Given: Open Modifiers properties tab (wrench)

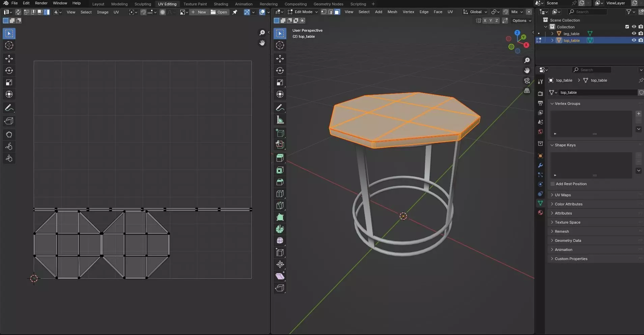Looking at the screenshot, I should 540,165.
